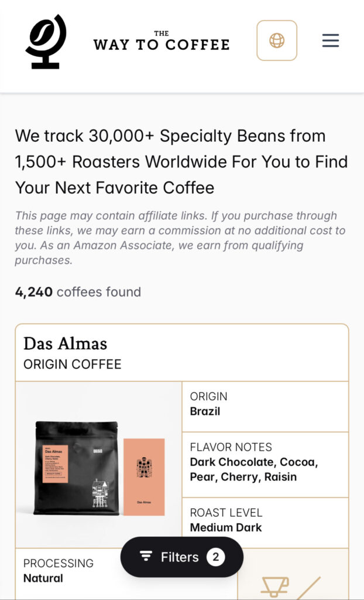Viewport: 364px width, 600px height.
Task: Click The Way to Coffee wordmark
Action: [x=161, y=41]
